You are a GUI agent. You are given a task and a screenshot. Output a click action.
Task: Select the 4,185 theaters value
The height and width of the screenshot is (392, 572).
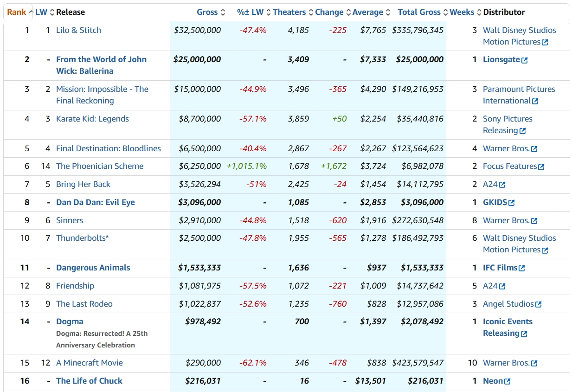[298, 30]
